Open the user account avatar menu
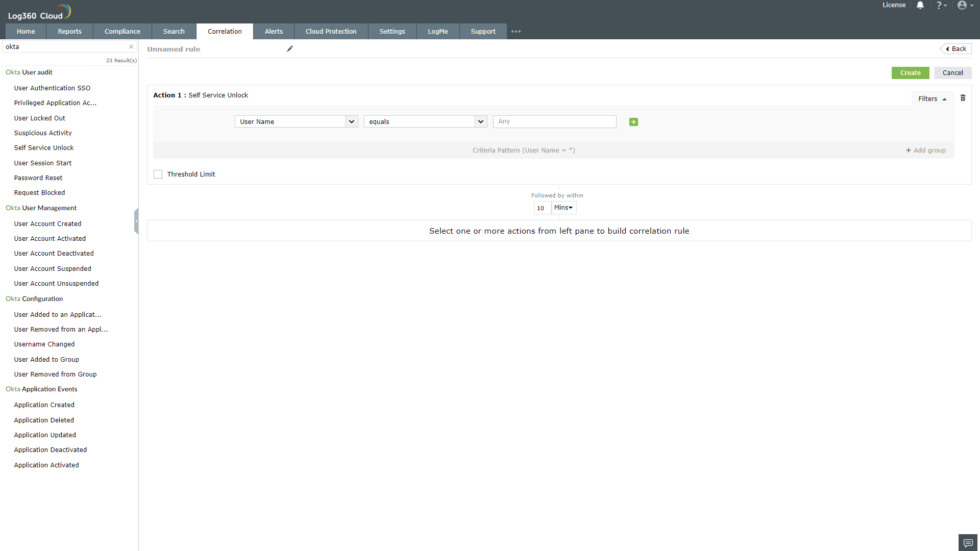 click(965, 5)
